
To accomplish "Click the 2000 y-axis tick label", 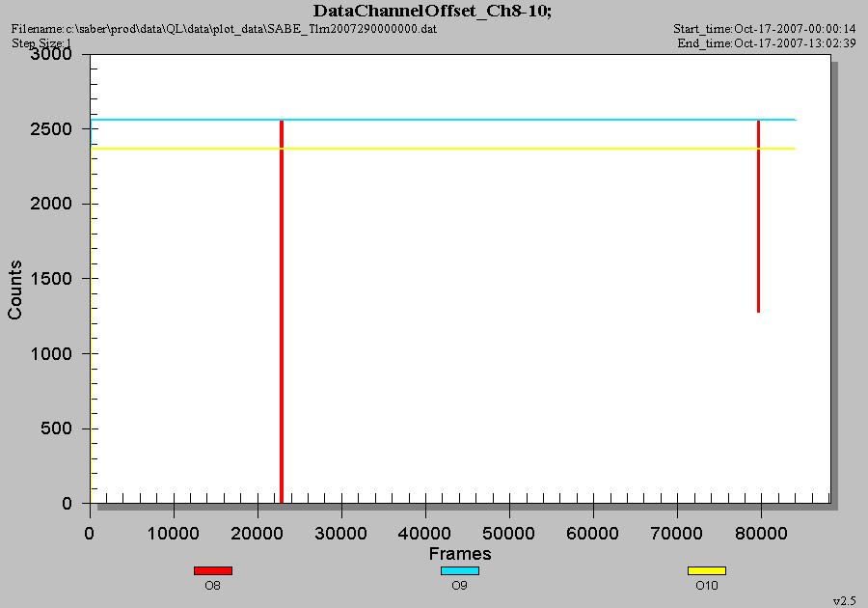I will (x=51, y=204).
